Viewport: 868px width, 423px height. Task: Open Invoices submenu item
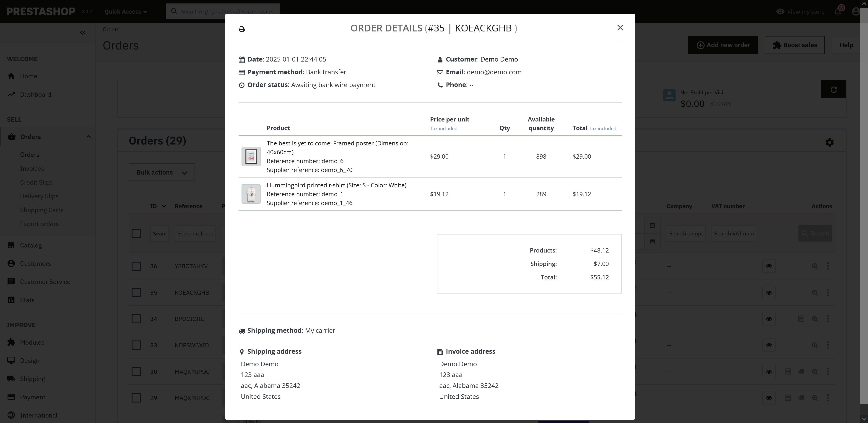[32, 168]
